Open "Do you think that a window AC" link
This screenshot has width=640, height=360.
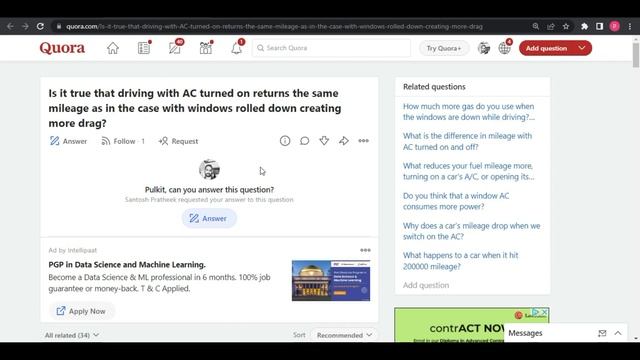point(456,201)
